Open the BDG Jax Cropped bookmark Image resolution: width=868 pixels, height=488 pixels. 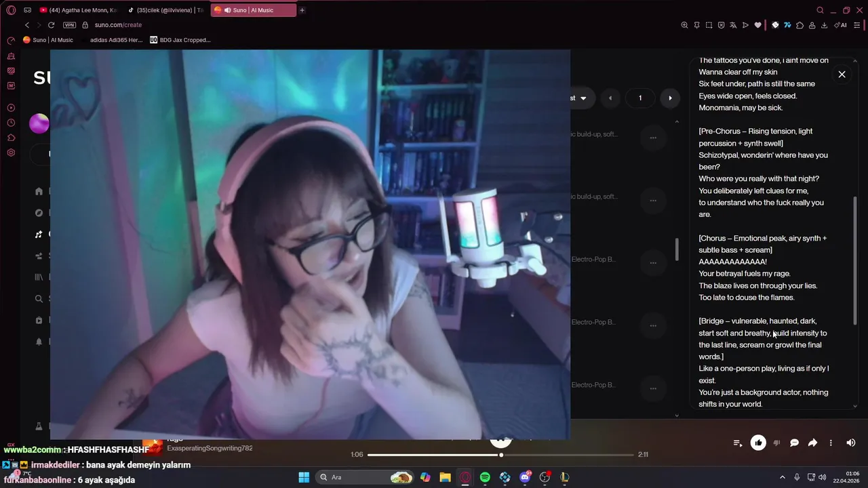coord(180,40)
